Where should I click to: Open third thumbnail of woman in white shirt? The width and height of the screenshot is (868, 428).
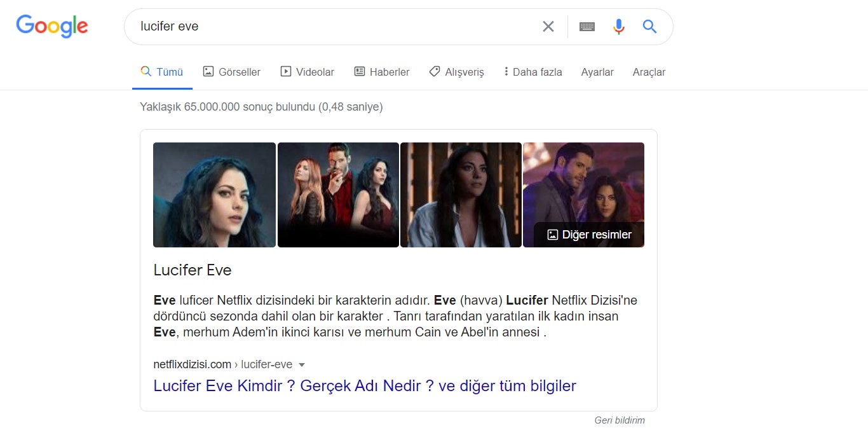pos(461,195)
